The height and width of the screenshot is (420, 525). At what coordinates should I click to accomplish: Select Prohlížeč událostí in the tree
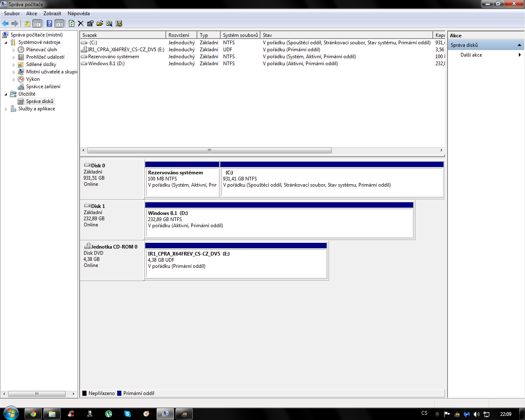pyautogui.click(x=45, y=57)
